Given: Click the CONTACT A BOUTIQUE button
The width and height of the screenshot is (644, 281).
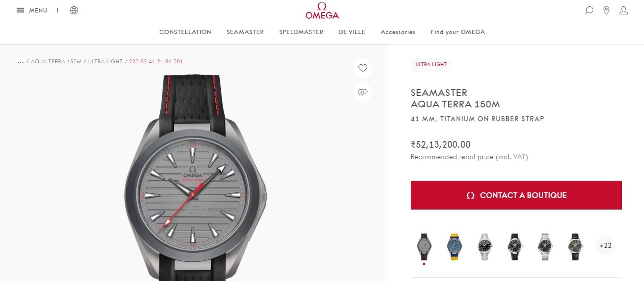Looking at the screenshot, I should [516, 195].
